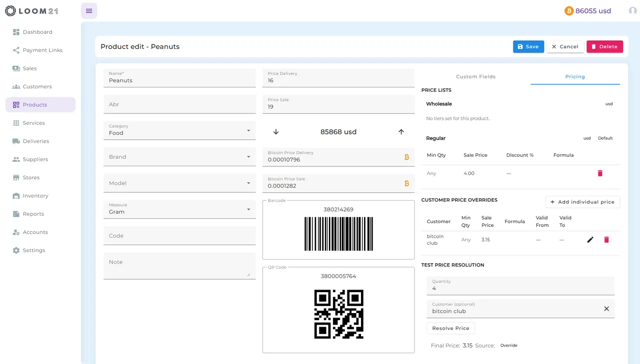The height and width of the screenshot is (364, 640).
Task: Click the Customer (optional) field
Action: pos(520,309)
